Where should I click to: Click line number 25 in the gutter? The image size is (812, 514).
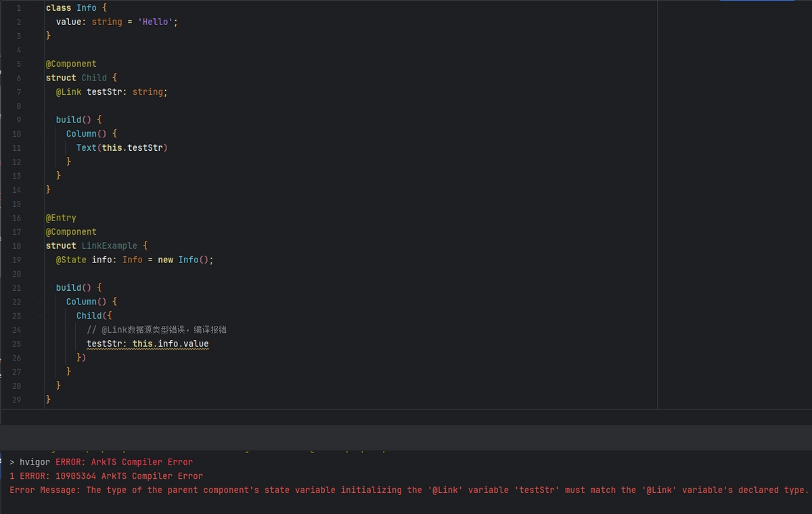[16, 344]
